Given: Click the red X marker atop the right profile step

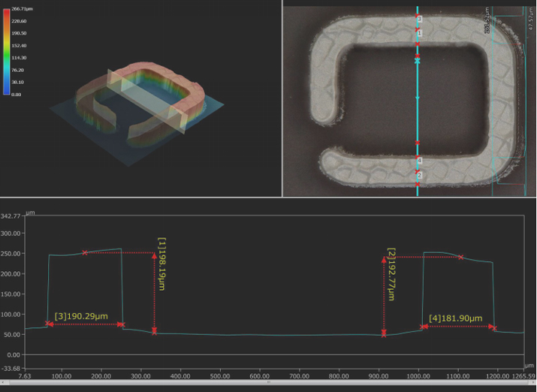Looking at the screenshot, I should [x=460, y=258].
